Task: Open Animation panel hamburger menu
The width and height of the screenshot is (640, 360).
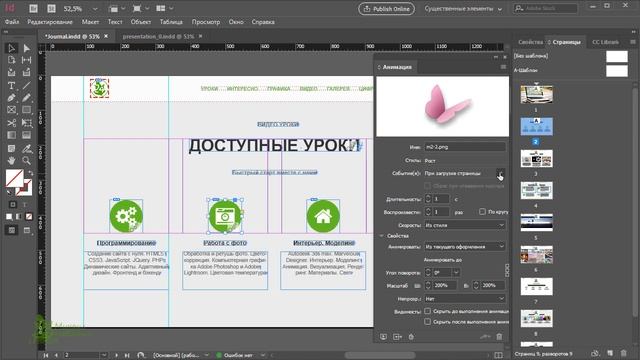Action: [503, 67]
